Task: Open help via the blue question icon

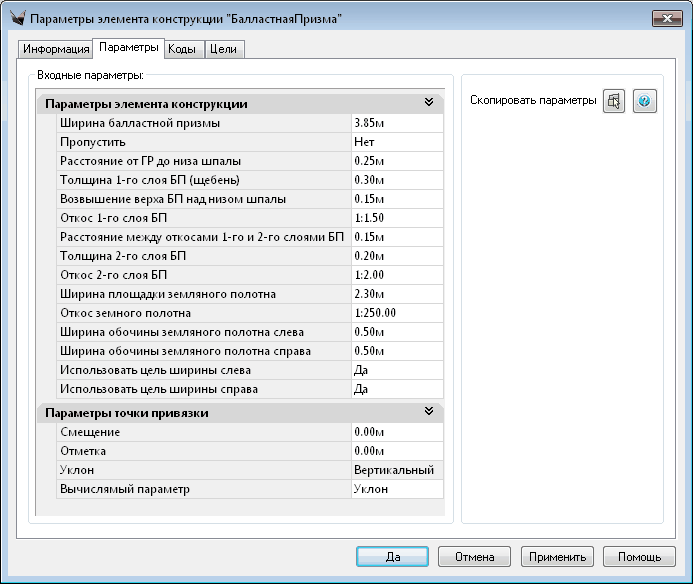Action: tap(645, 101)
